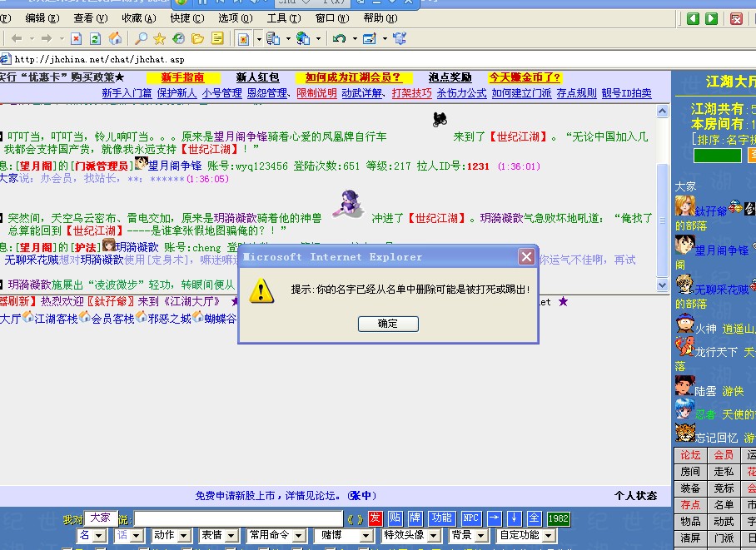Open the 窗口(W) menu
This screenshot has height=550, width=756.
332,18
